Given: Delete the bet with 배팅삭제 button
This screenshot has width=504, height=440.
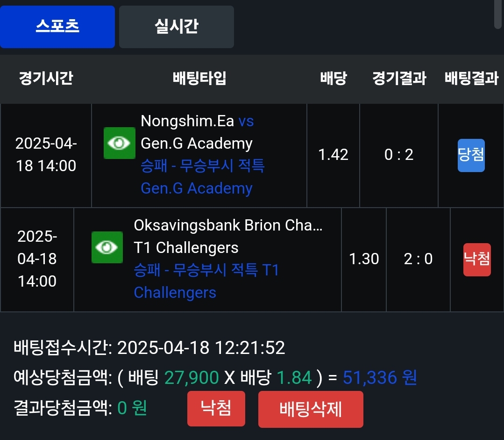Looking at the screenshot, I should point(311,409).
